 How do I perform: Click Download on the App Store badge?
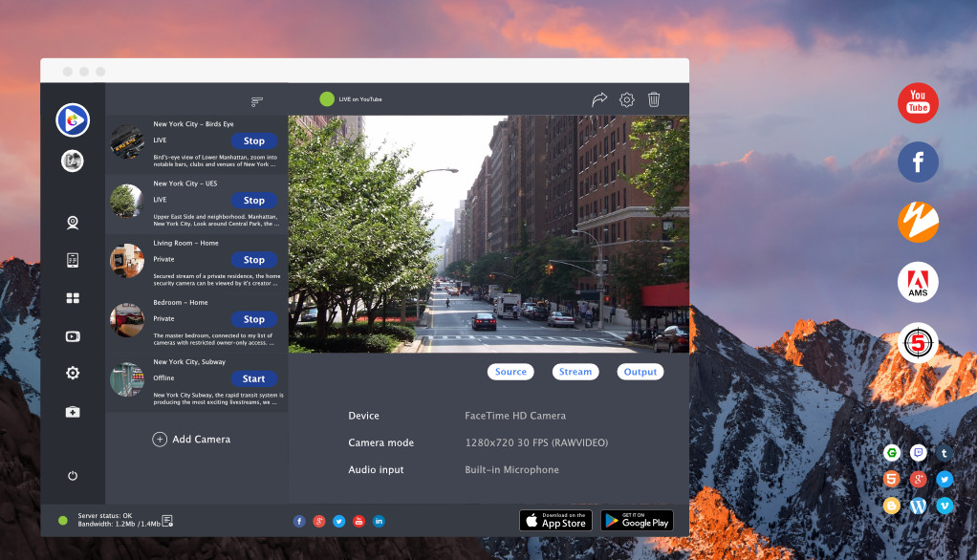pyautogui.click(x=555, y=520)
